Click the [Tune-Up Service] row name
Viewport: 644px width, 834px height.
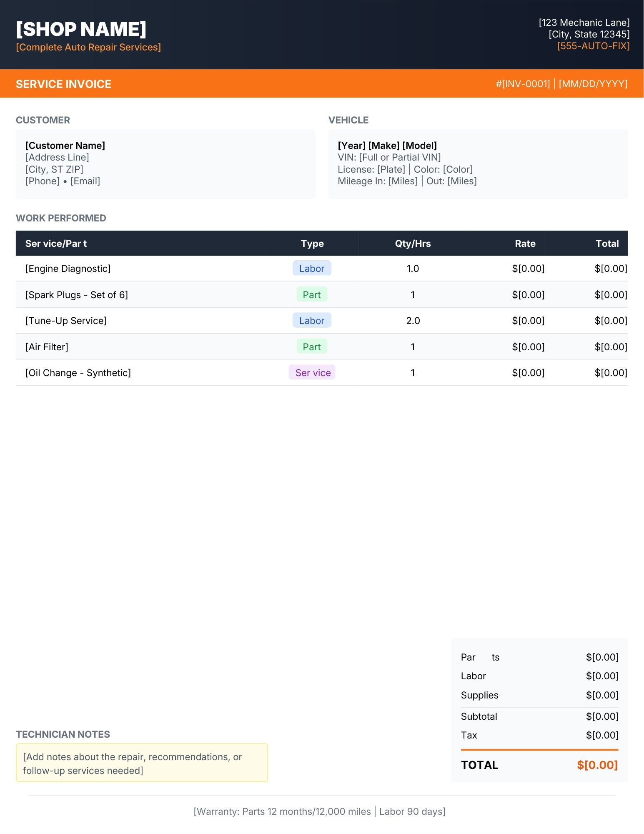pyautogui.click(x=66, y=321)
